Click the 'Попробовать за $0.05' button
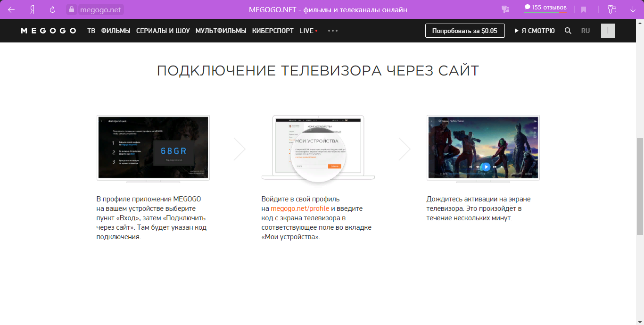The width and height of the screenshot is (644, 325). point(465,31)
